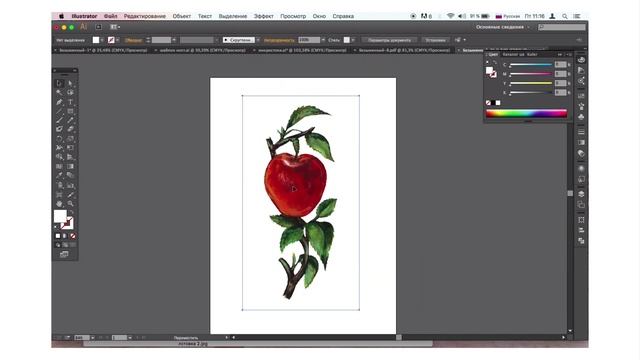Open the Объект menu

[182, 16]
